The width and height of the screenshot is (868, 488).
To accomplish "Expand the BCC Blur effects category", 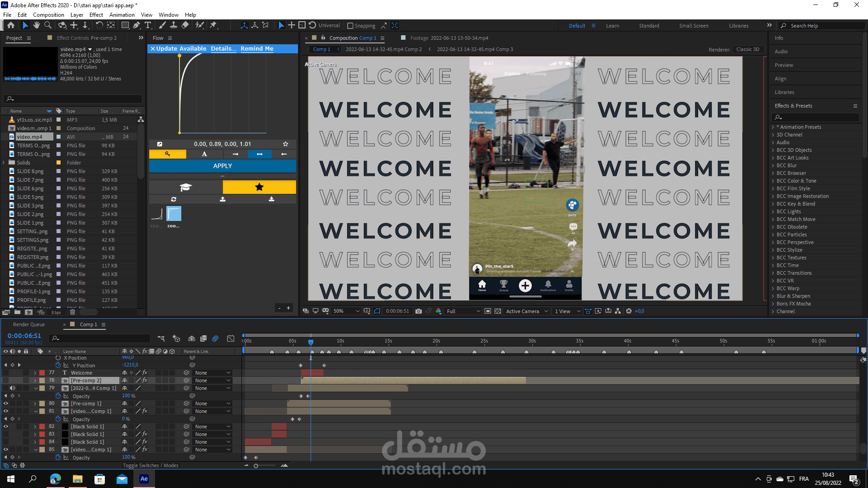I will pos(773,165).
